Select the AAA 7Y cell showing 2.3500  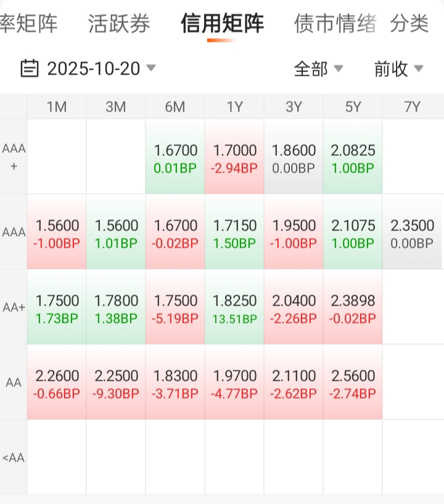pos(412,233)
